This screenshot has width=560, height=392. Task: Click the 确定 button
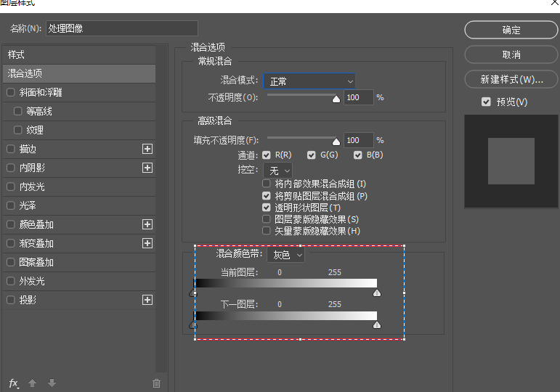511,30
